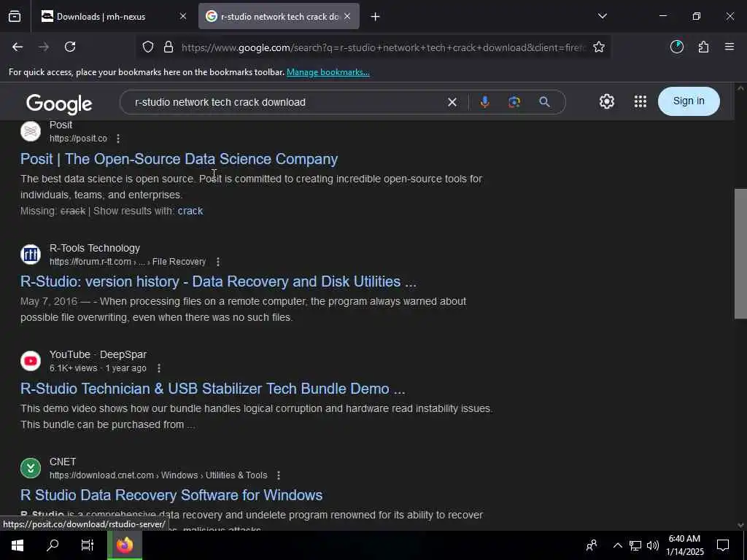Bookmark this page with star icon

[599, 47]
